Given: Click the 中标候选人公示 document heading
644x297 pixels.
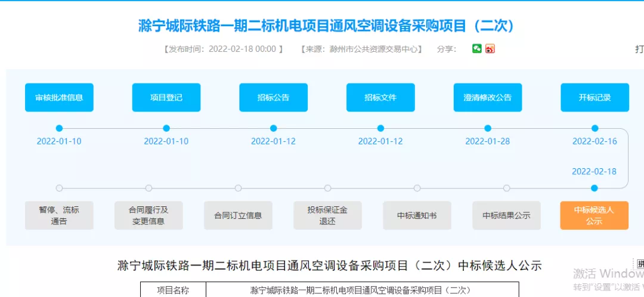Looking at the screenshot, I should (329, 265).
